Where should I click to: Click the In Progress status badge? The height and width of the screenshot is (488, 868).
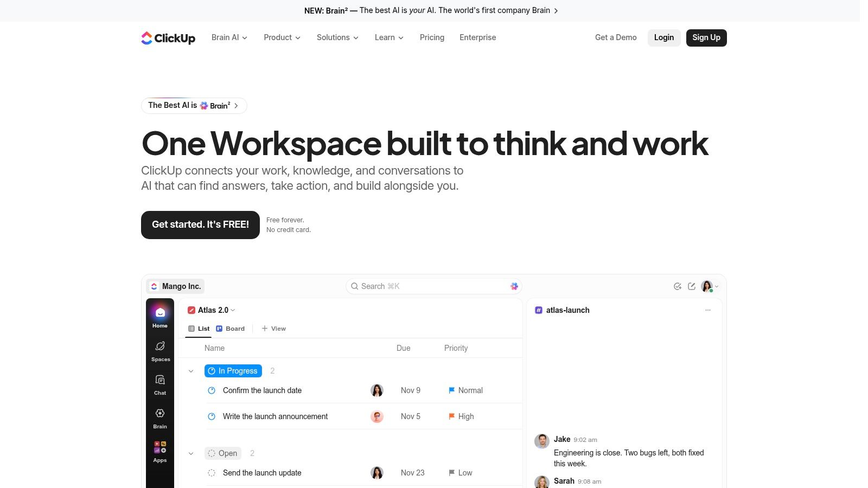(x=233, y=371)
